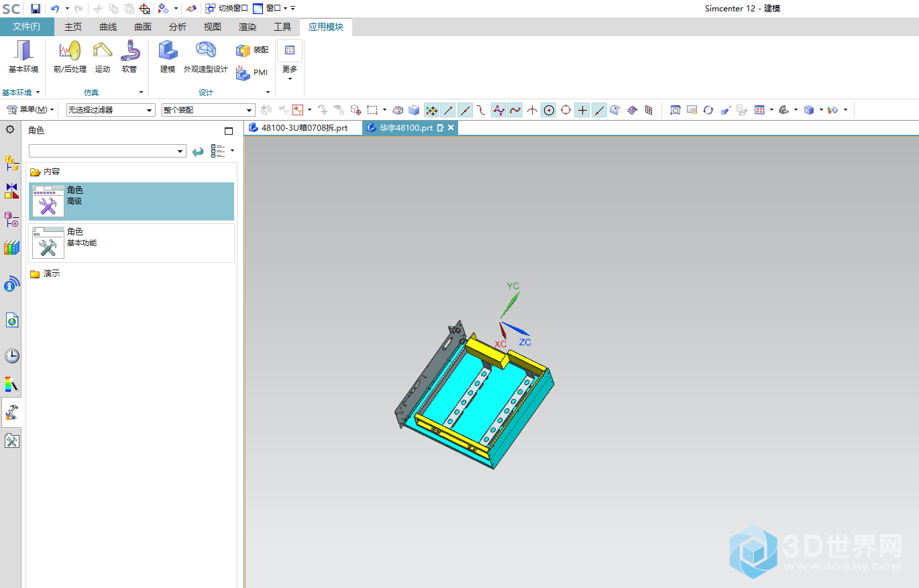The image size is (919, 588).
Task: Select the 角色 基本功能 role
Action: tap(131, 243)
